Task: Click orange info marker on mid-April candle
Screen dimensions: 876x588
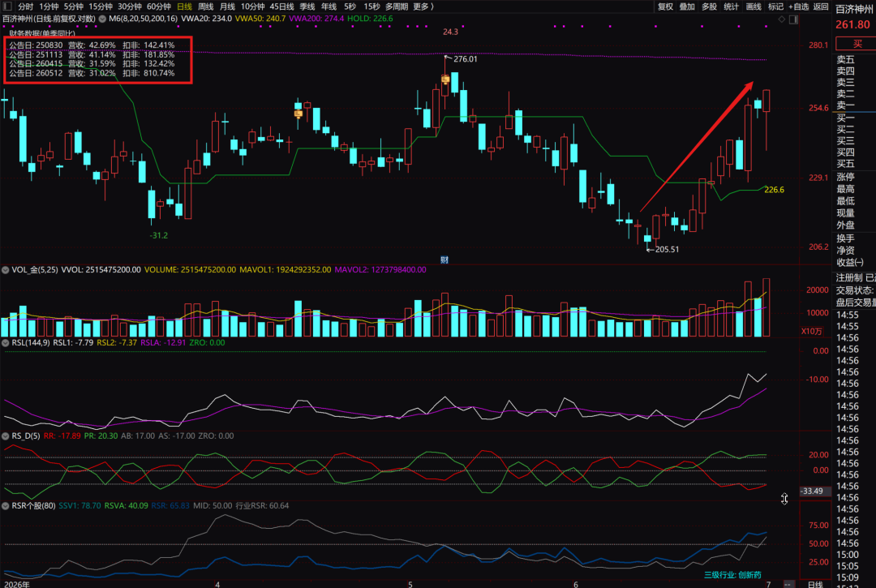Action: point(298,114)
